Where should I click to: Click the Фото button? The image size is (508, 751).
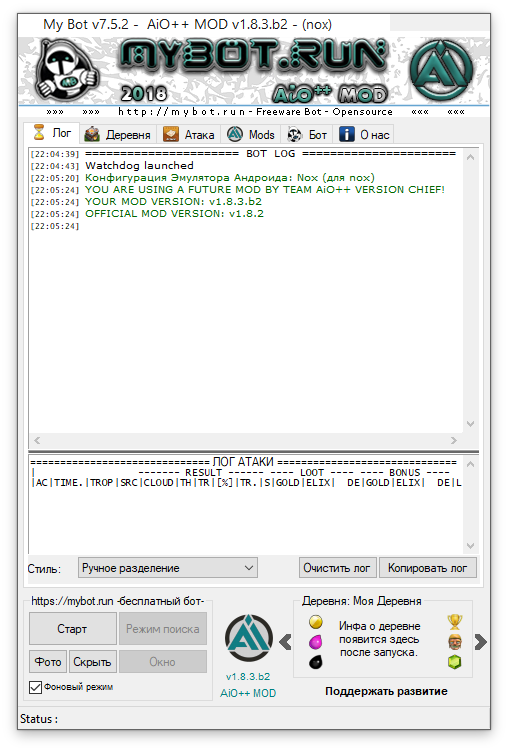pos(48,662)
